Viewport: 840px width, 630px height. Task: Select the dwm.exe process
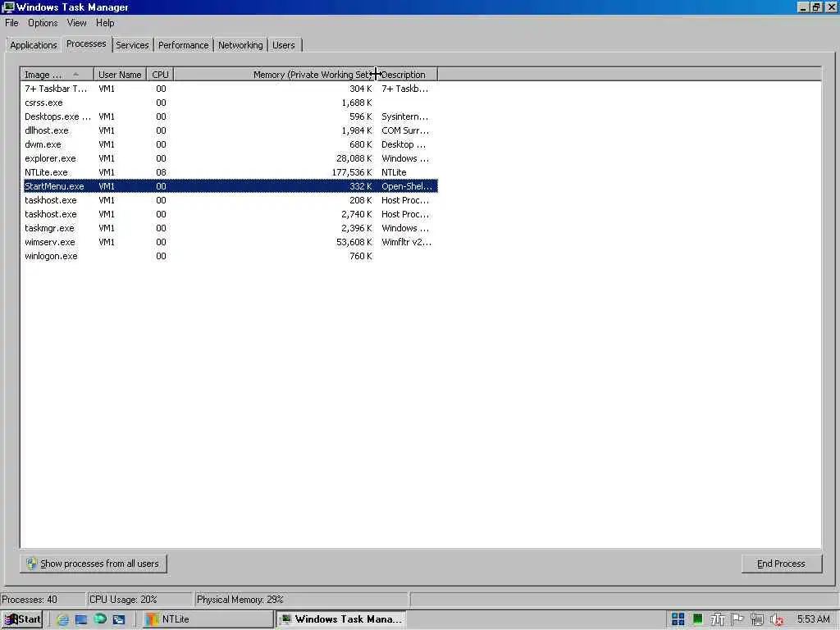point(230,144)
